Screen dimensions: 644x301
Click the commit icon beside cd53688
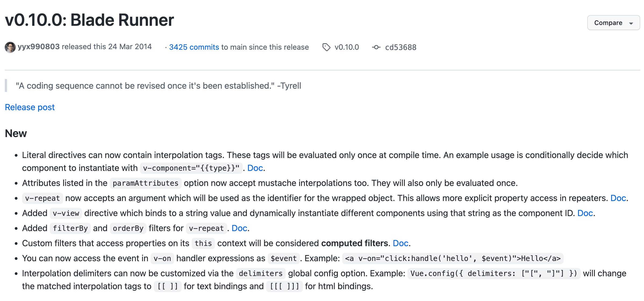pyautogui.click(x=376, y=47)
